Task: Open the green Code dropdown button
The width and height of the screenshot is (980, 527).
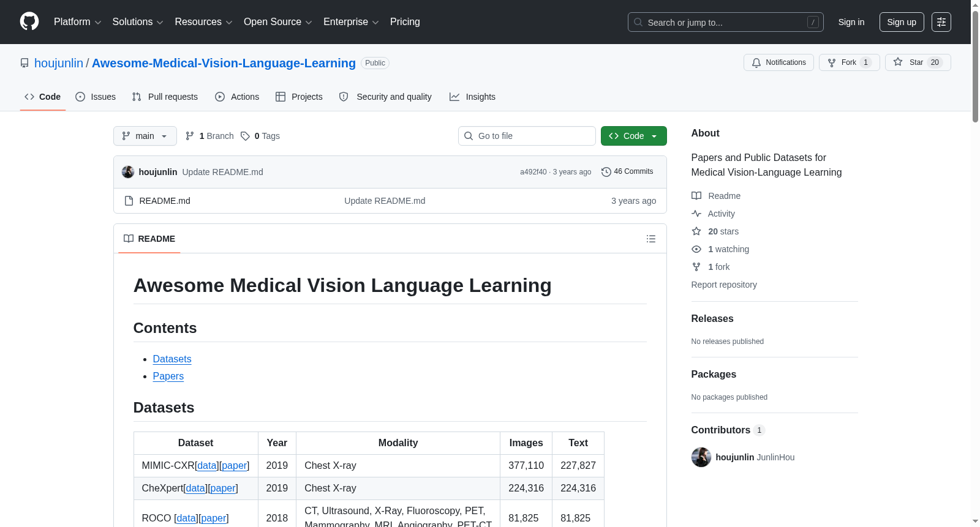Action: 634,136
